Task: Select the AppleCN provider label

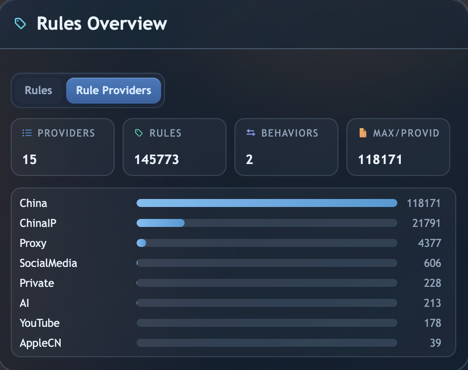Action: 40,343
